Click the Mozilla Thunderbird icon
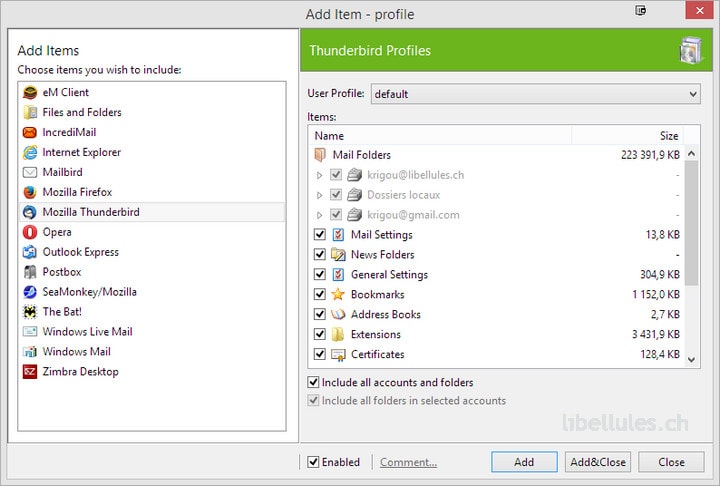Image resolution: width=720 pixels, height=486 pixels. pyautogui.click(x=30, y=212)
